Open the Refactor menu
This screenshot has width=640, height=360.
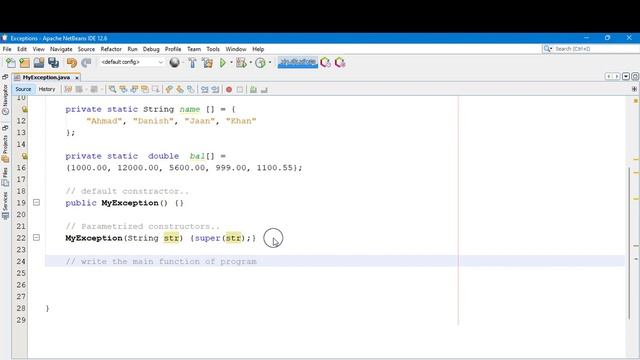pyautogui.click(x=111, y=49)
